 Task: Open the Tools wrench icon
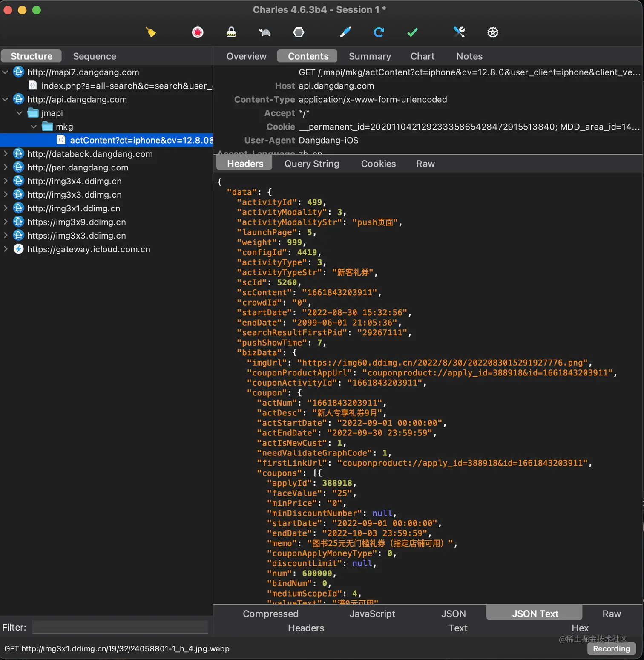pos(459,32)
